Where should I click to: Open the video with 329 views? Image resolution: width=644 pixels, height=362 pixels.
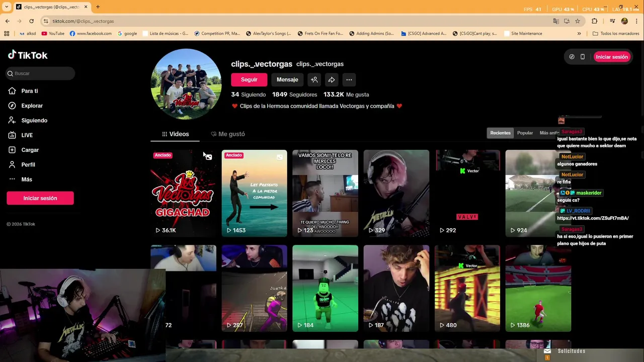396,193
